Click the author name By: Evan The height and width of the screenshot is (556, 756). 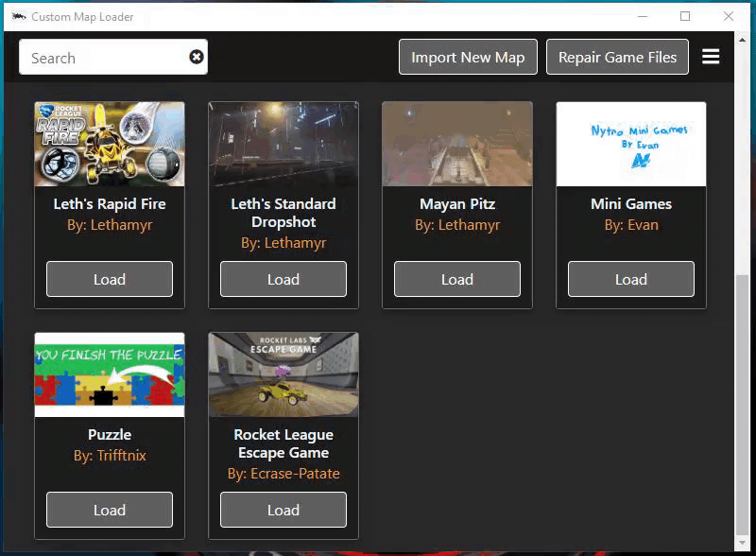pos(630,224)
